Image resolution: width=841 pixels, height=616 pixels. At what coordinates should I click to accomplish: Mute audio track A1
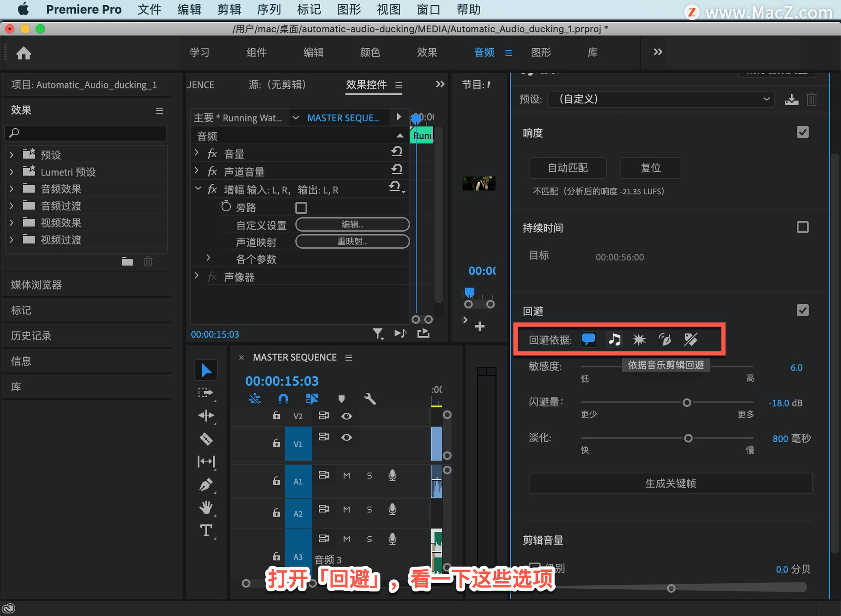click(346, 475)
